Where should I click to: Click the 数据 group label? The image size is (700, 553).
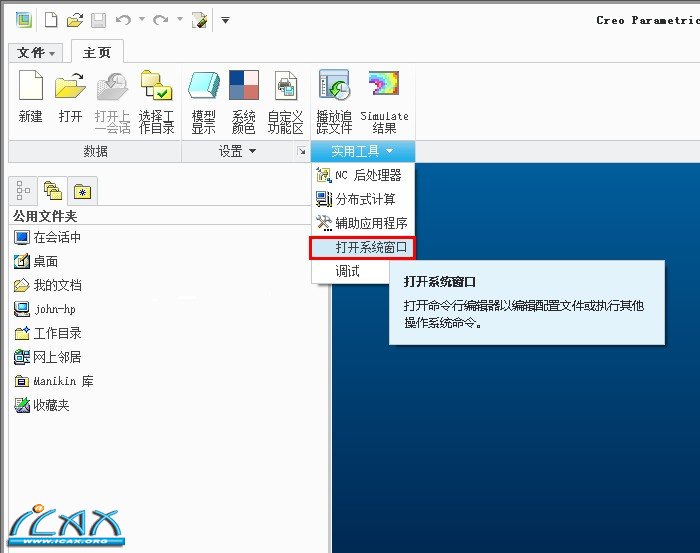(95, 151)
